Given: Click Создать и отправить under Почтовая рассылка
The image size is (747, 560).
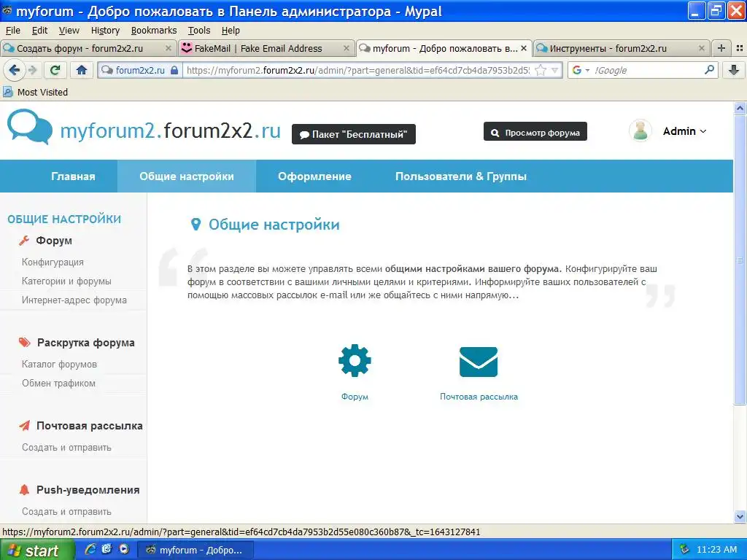Looking at the screenshot, I should point(66,447).
